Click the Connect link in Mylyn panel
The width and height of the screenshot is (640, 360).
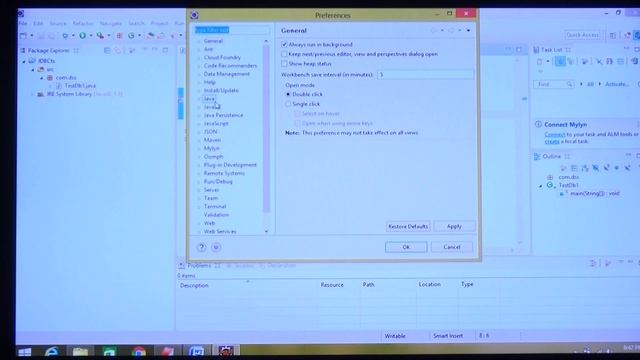555,134
